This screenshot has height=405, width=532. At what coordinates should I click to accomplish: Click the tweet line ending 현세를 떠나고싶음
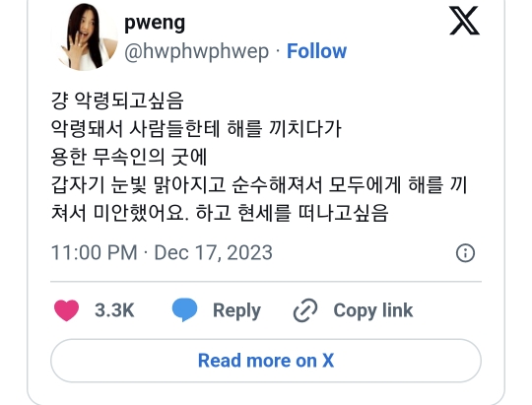(x=219, y=213)
